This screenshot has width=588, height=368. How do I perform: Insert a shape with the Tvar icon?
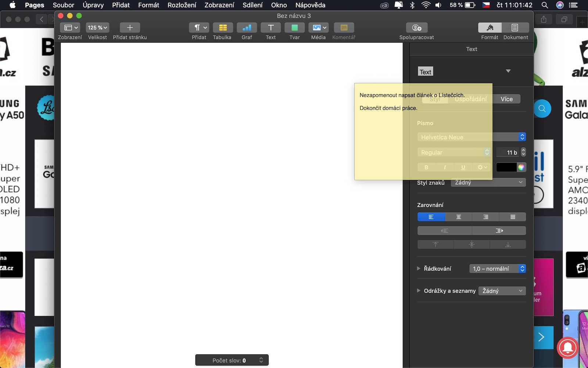(x=294, y=28)
